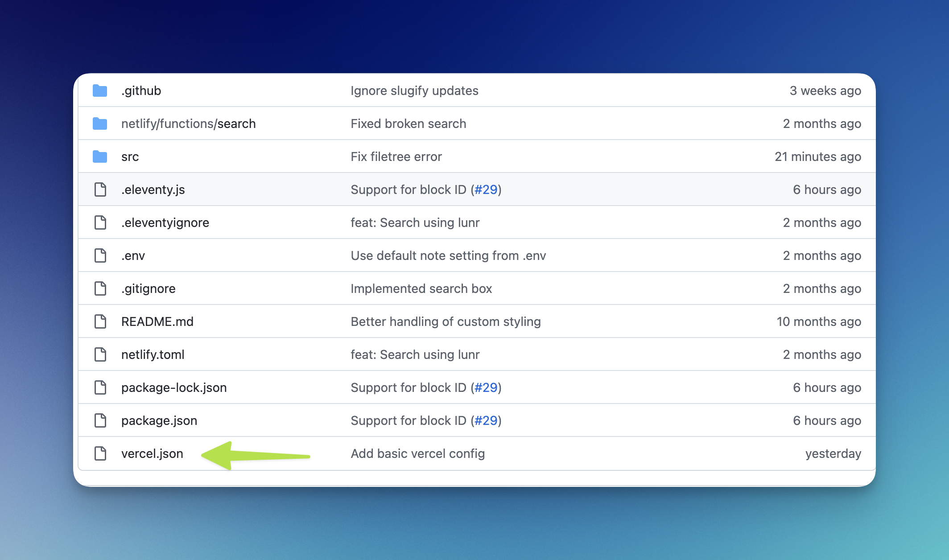Open the .gitignore file
This screenshot has height=560, width=949.
(148, 288)
